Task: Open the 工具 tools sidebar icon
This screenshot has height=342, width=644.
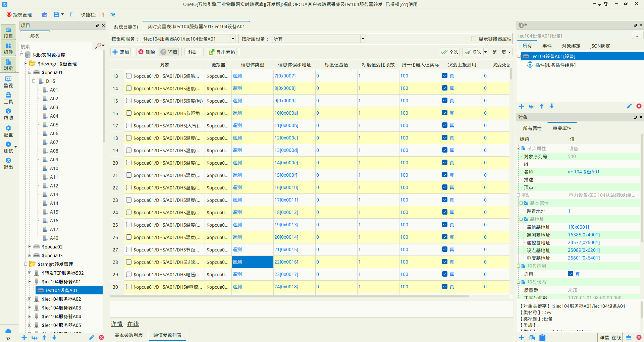Action: tap(8, 98)
